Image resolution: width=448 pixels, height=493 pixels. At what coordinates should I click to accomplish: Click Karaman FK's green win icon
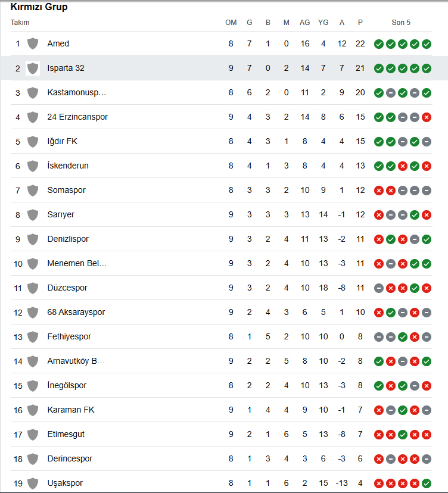tap(402, 410)
